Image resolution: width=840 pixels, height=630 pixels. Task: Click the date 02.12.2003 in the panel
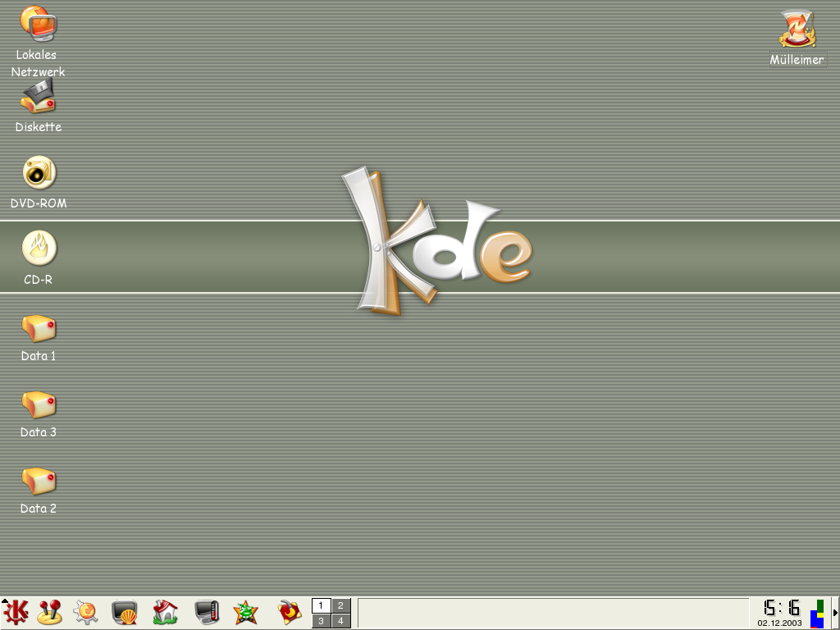(779, 623)
